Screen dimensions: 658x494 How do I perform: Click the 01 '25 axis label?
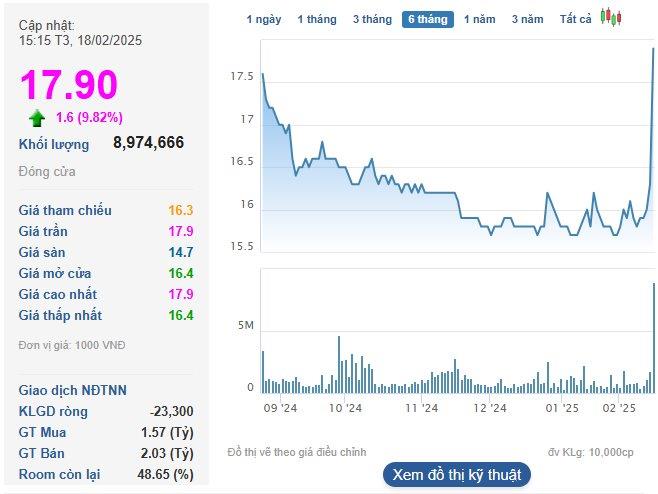[562, 408]
